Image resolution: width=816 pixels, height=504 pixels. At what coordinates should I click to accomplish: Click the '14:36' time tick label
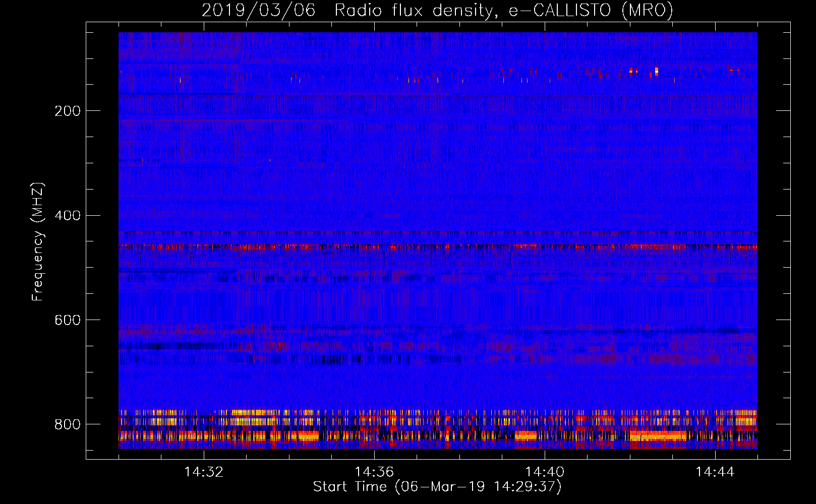[x=374, y=472]
